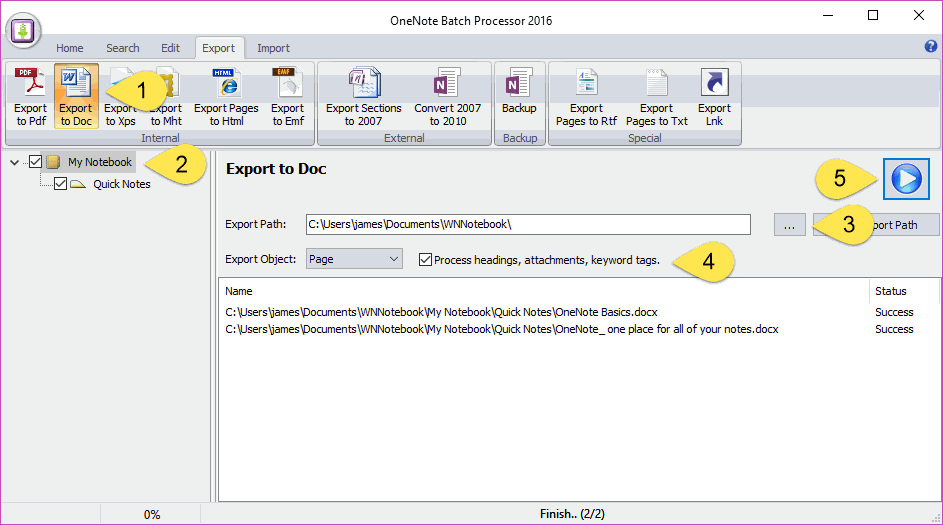Click the Export to Pdf icon
The image size is (943, 525).
pyautogui.click(x=31, y=96)
